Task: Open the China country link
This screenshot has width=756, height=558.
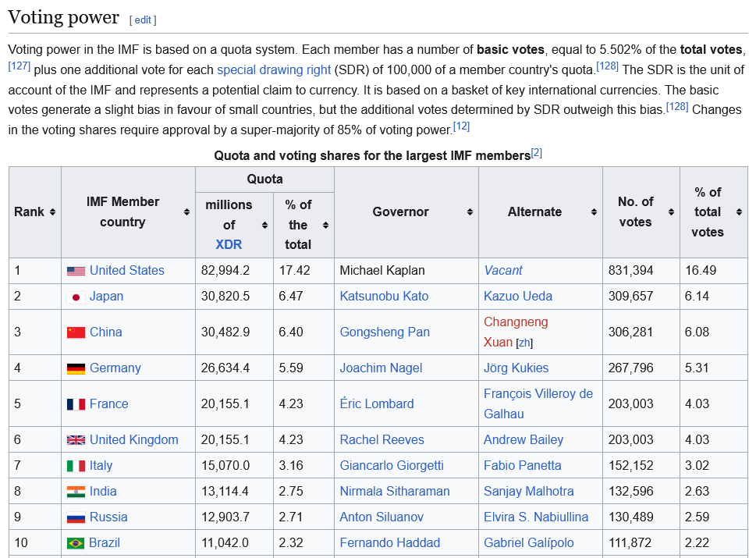Action: (x=105, y=332)
